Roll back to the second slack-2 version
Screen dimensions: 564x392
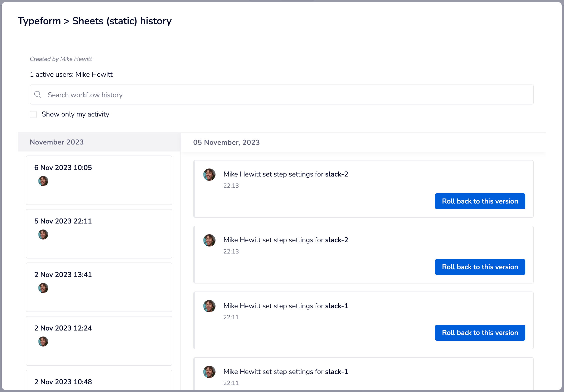coord(480,267)
